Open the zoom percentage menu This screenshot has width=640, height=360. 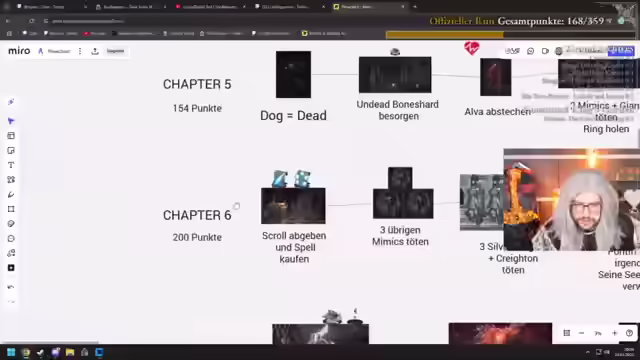pyautogui.click(x=598, y=333)
